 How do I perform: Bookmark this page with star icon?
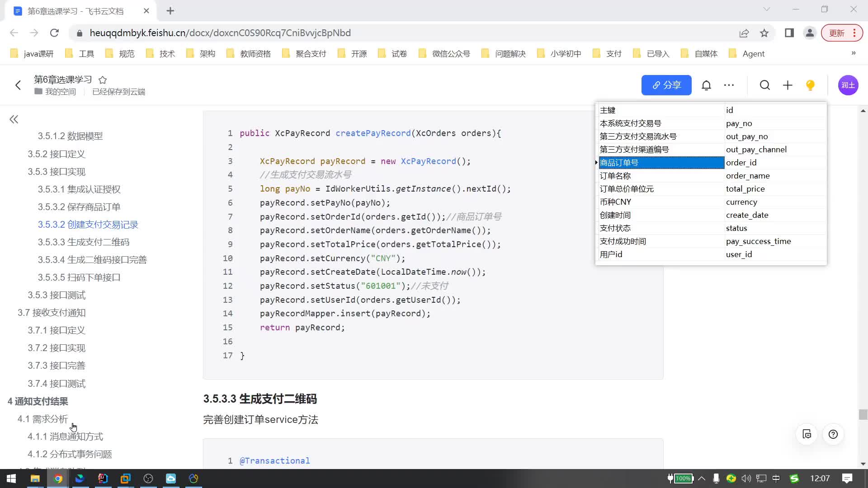764,33
